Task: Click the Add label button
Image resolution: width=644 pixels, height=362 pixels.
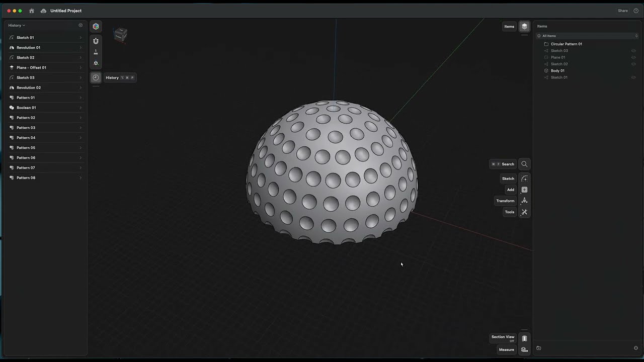Action: point(511,190)
